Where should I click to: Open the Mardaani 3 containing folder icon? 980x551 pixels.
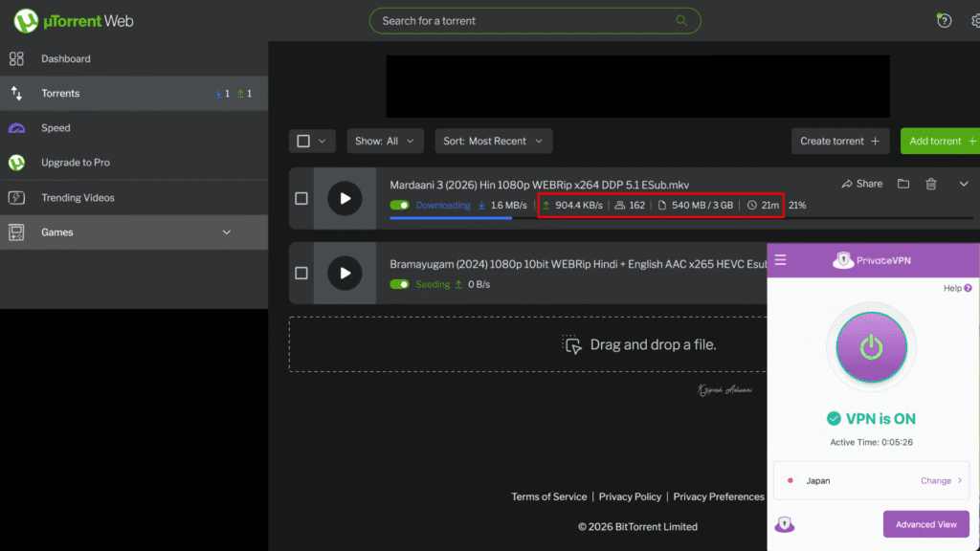903,184
